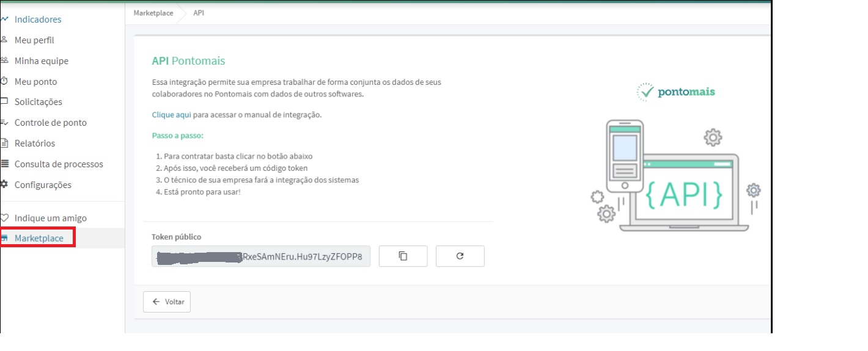Select Indique um amigo menu item

click(x=51, y=218)
